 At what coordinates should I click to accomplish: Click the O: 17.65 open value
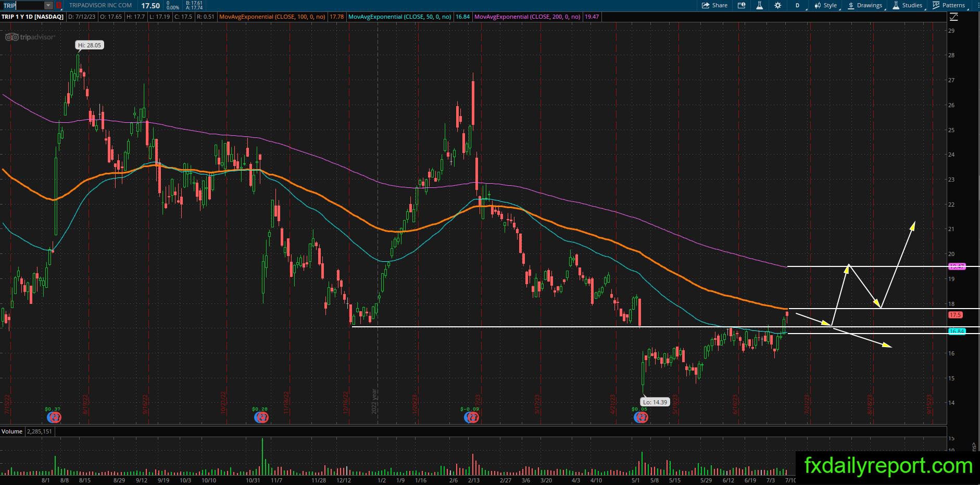(111, 17)
